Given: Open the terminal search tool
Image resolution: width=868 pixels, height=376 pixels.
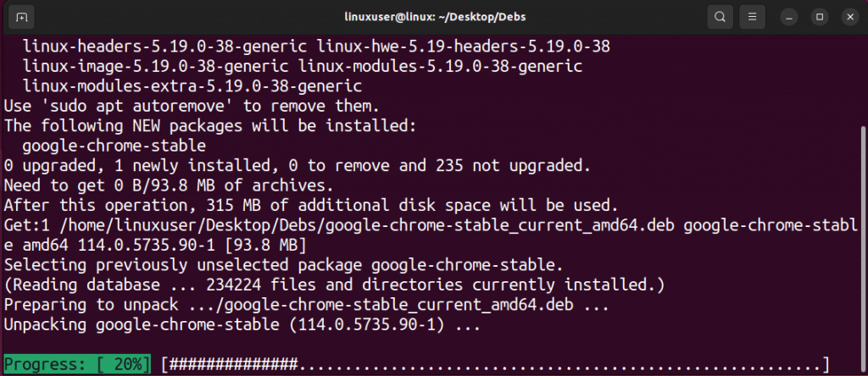Looking at the screenshot, I should tap(720, 17).
